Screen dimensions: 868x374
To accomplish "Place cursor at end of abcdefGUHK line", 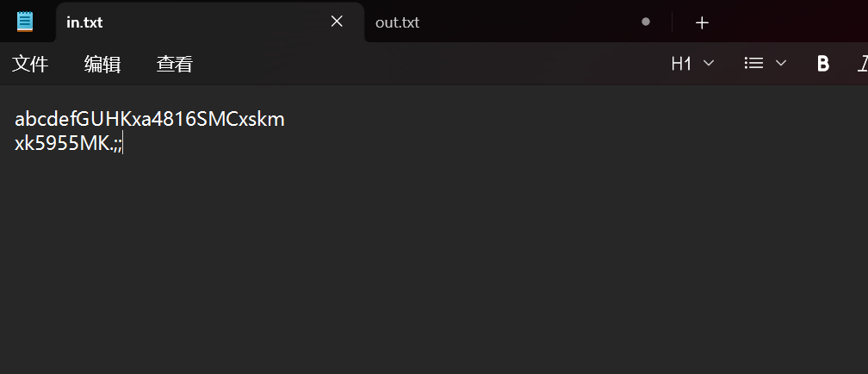I will pyautogui.click(x=285, y=119).
